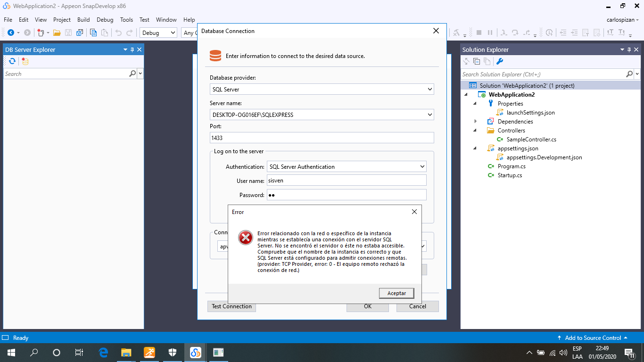The width and height of the screenshot is (644, 362).
Task: Click the Windows taskbar search icon
Action: tap(34, 352)
